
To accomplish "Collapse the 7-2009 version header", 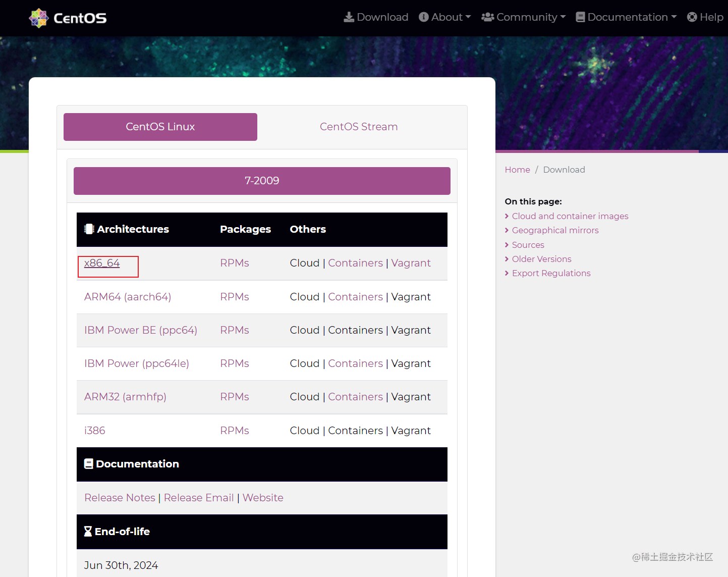I will [262, 181].
